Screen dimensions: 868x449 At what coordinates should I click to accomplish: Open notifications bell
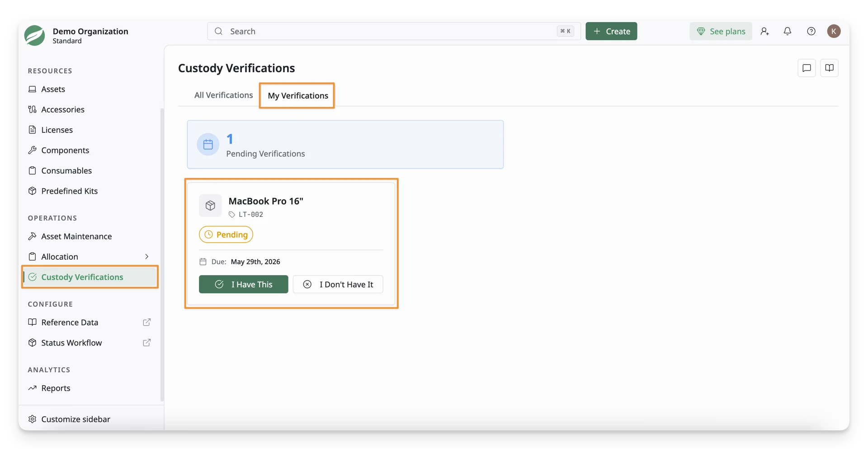(x=788, y=31)
